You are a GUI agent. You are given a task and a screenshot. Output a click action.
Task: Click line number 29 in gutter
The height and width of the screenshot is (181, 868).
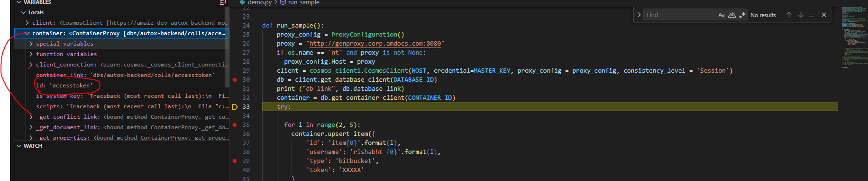[246, 71]
